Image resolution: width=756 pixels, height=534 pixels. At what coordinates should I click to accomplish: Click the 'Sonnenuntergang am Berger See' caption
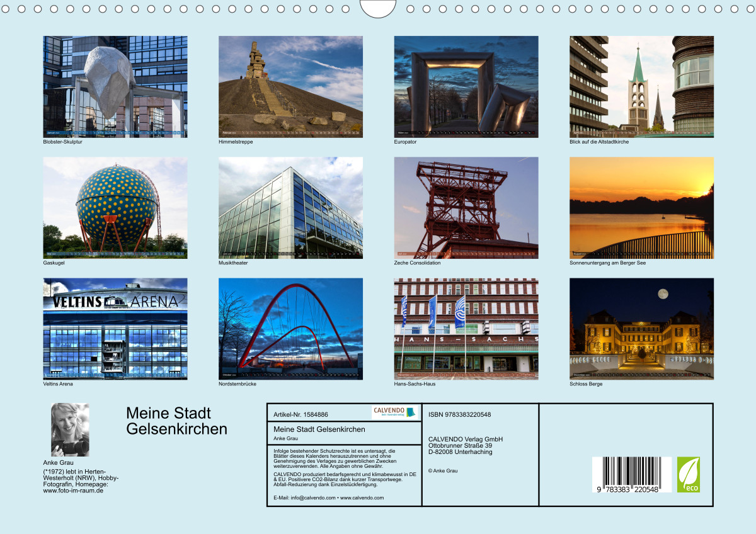[607, 263]
